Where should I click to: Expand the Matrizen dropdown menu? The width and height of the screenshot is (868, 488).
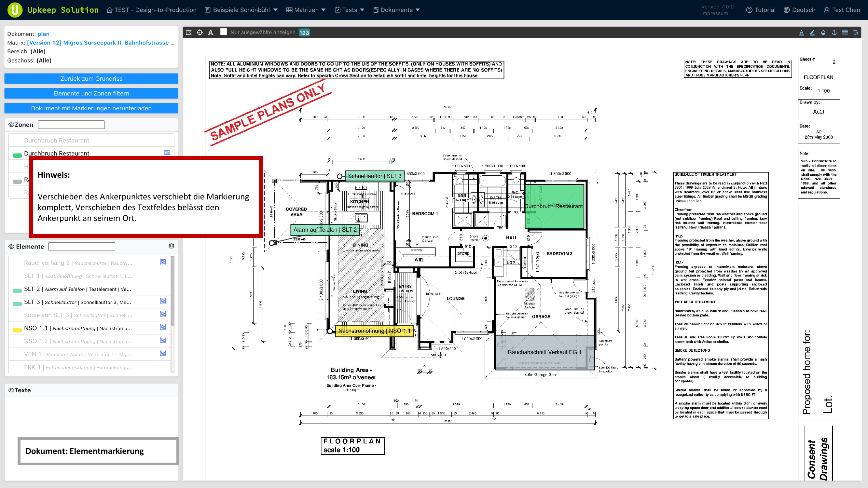click(x=306, y=10)
